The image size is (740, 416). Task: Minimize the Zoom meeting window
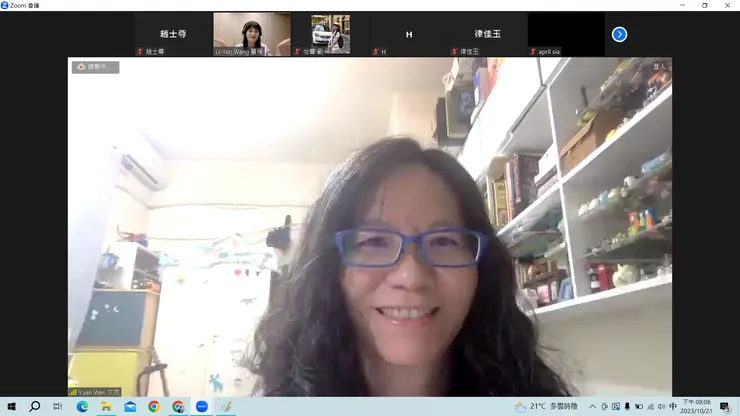pyautogui.click(x=682, y=5)
